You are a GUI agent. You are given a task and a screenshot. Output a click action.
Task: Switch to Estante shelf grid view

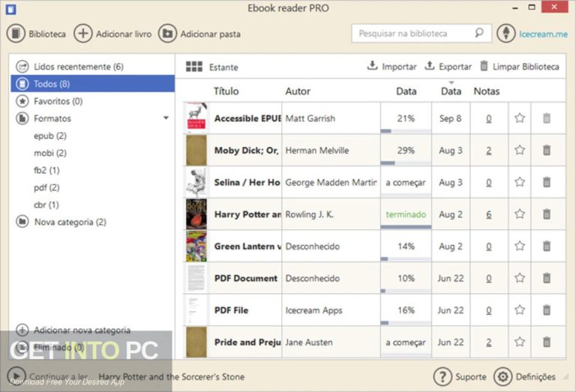click(x=194, y=67)
